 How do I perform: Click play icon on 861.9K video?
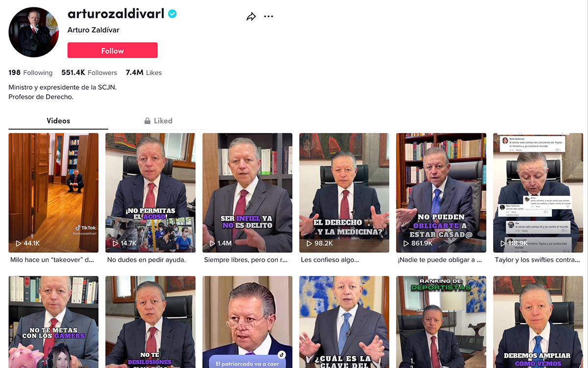pos(407,243)
